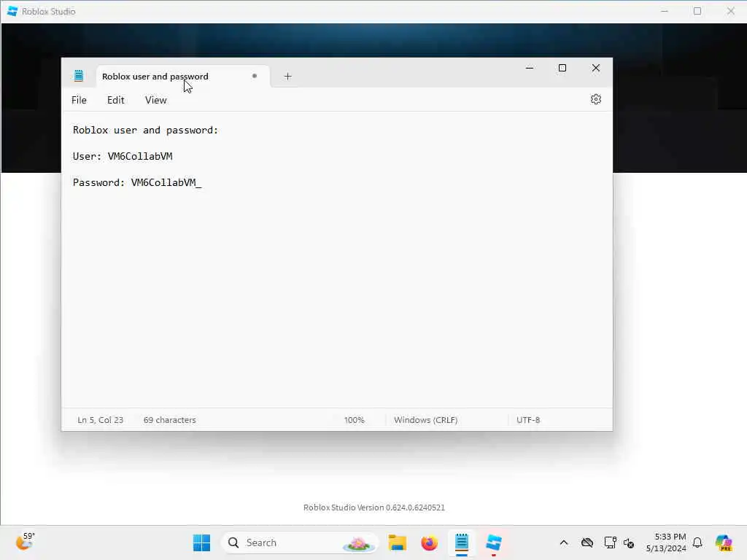Click the 'Windows (CRLF)' line ending indicator
The image size is (747, 560).
tap(425, 420)
